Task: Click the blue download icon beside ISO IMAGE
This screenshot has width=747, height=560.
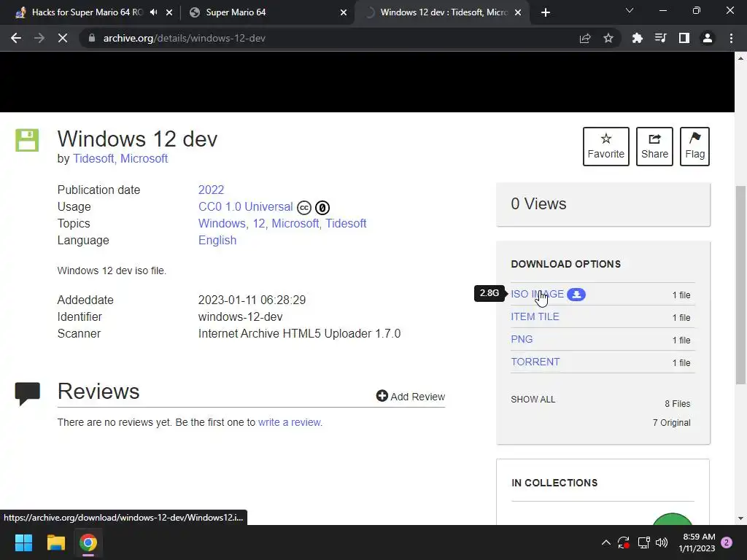Action: [576, 295]
